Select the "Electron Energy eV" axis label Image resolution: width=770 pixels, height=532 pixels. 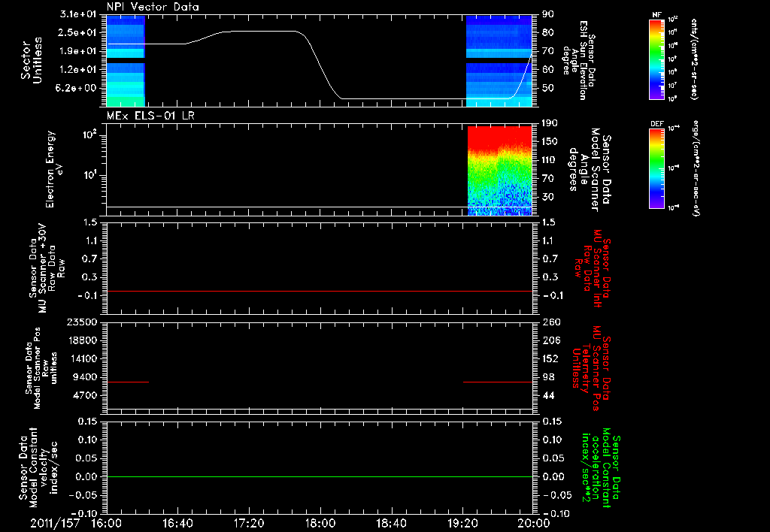point(54,169)
